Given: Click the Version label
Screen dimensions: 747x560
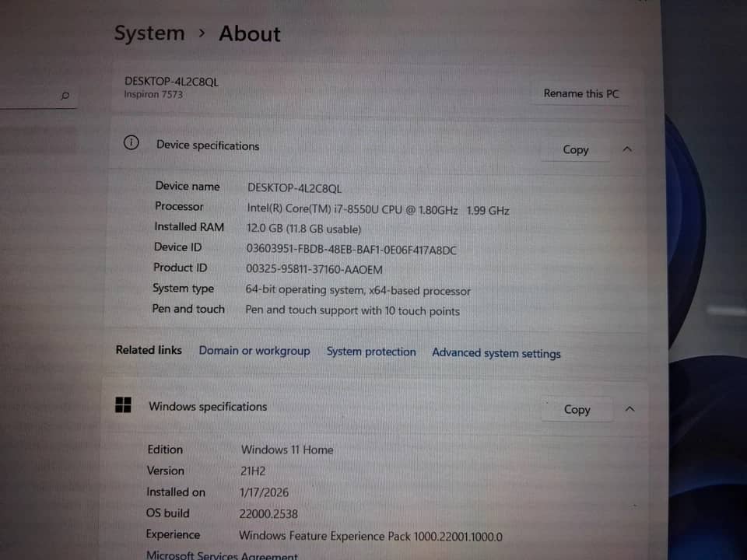Looking at the screenshot, I should point(165,471).
